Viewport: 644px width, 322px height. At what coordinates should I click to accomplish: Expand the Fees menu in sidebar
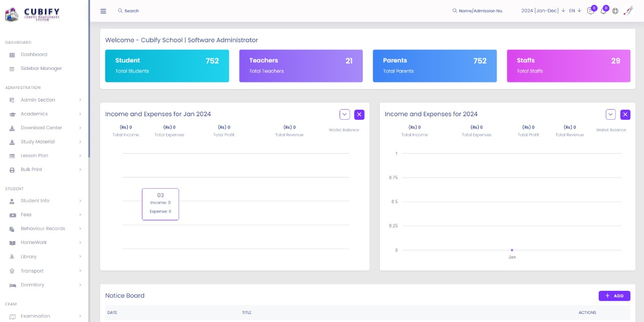[x=26, y=215]
